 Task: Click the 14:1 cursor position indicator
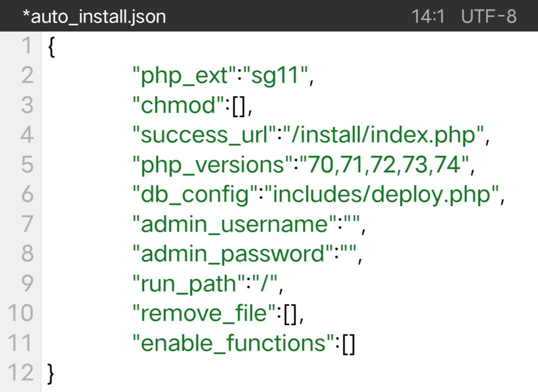(427, 16)
